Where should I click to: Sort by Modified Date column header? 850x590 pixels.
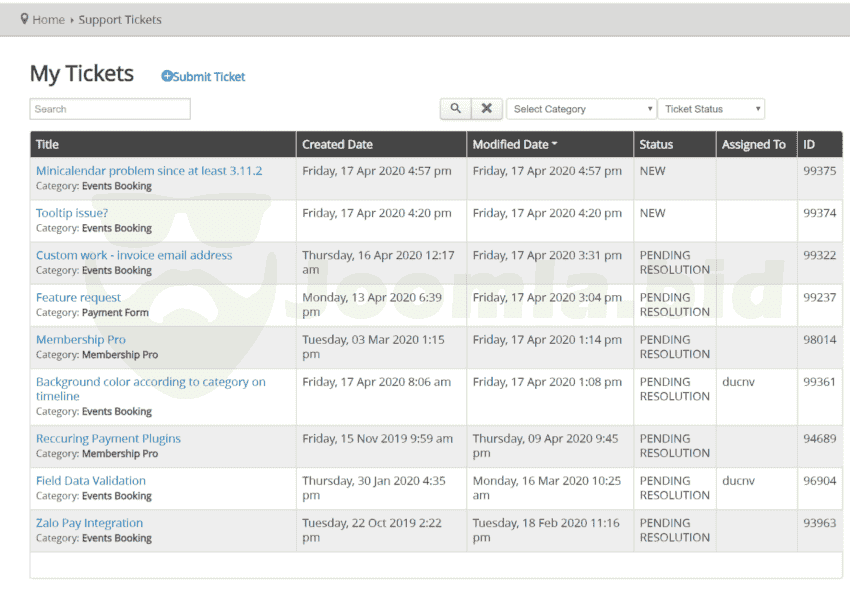(515, 145)
